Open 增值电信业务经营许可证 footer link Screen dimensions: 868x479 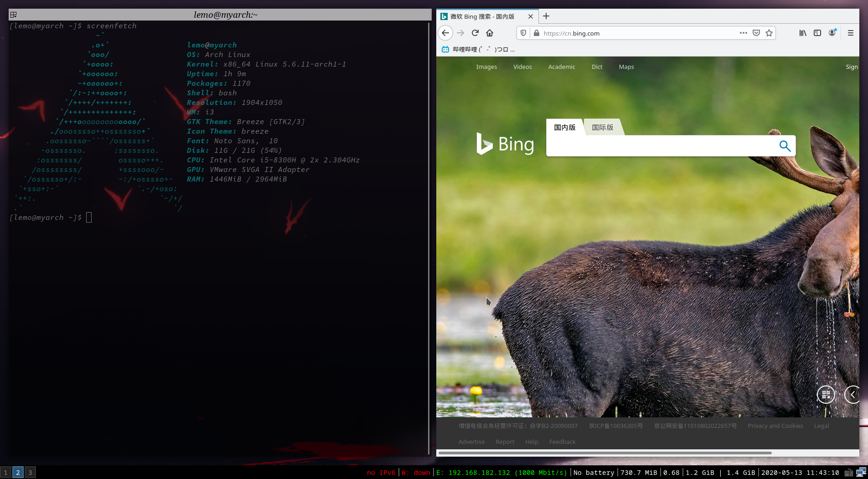(518, 426)
